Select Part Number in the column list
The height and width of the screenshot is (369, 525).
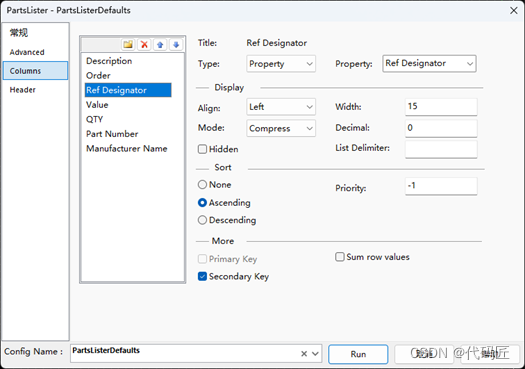(112, 134)
